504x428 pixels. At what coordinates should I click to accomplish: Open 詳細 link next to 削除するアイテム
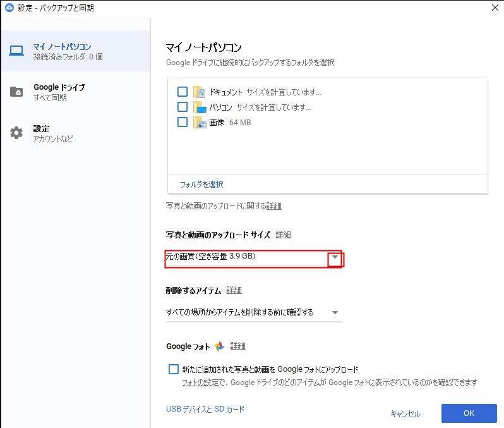234,290
